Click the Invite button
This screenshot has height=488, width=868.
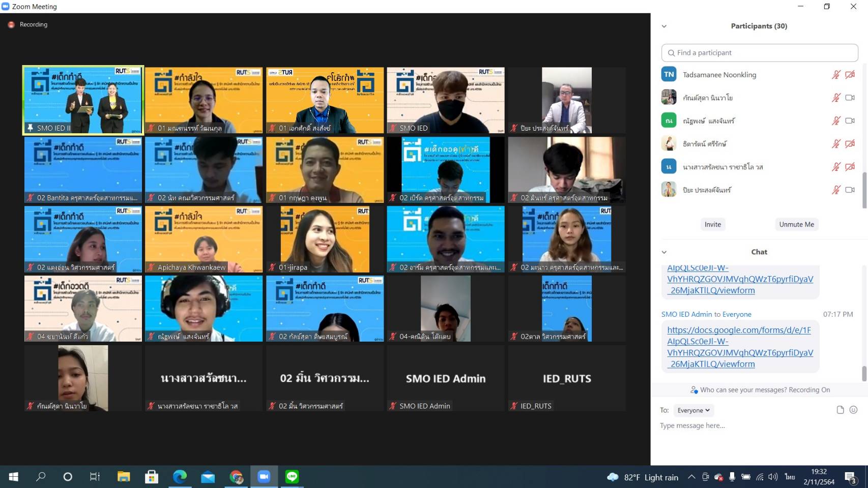pos(712,225)
